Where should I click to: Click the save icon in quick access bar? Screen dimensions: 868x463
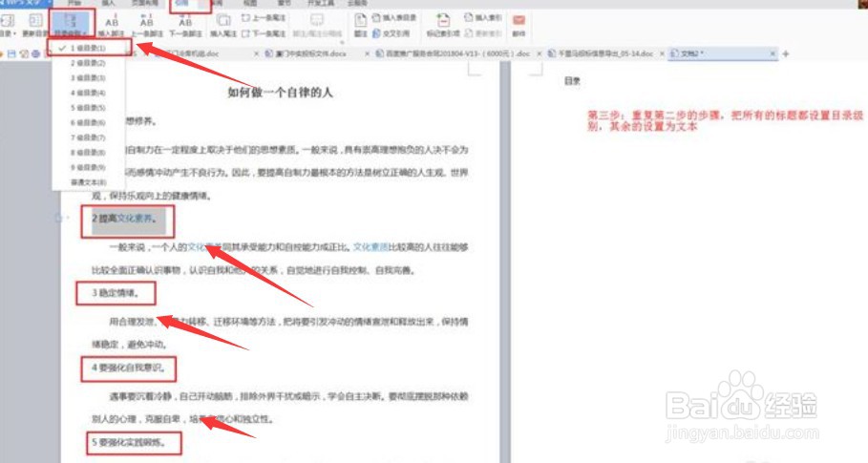(x=11, y=53)
